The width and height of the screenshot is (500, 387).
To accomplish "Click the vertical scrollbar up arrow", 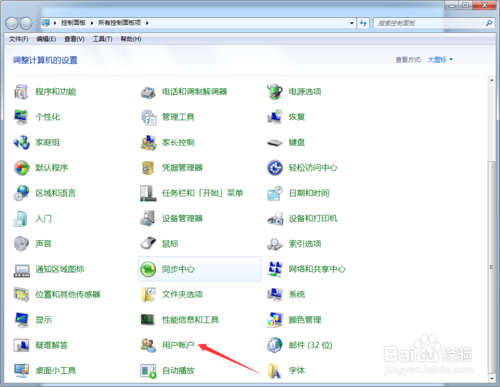I will 491,80.
